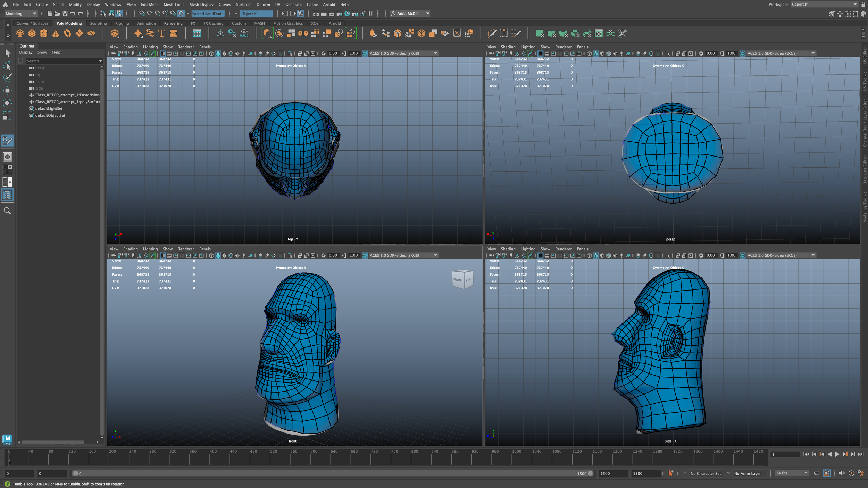Click the polygon torus shelf icon
The width and height of the screenshot is (868, 488).
[x=67, y=33]
